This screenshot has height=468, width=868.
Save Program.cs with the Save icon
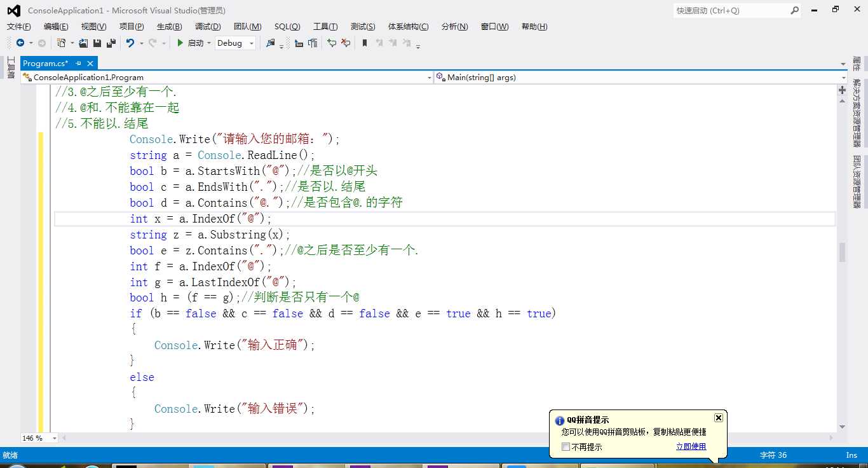click(97, 43)
